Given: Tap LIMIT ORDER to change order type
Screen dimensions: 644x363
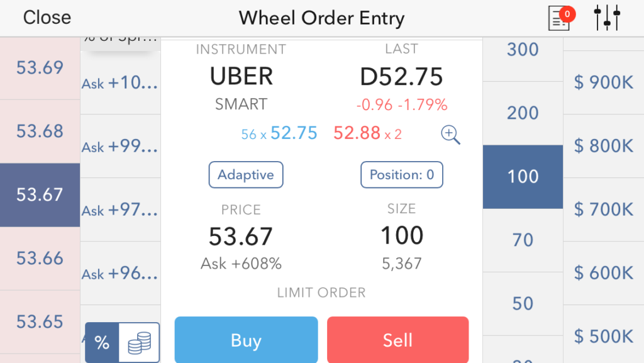Looking at the screenshot, I should point(321,292).
